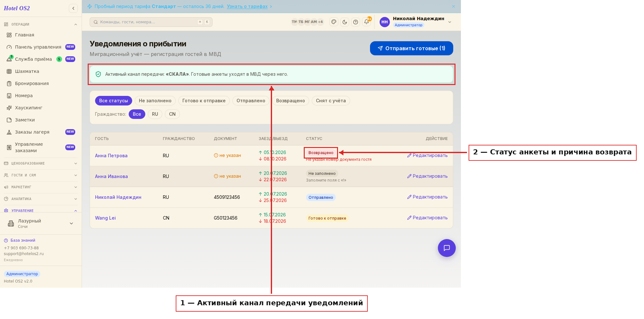Expand the АНАЛИТИКА section
The height and width of the screenshot is (319, 644).
point(41,199)
